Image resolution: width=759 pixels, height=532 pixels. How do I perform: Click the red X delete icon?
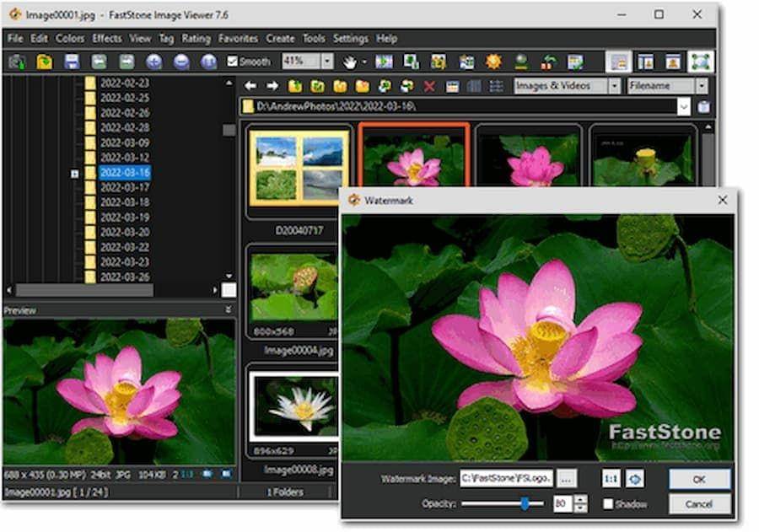429,86
